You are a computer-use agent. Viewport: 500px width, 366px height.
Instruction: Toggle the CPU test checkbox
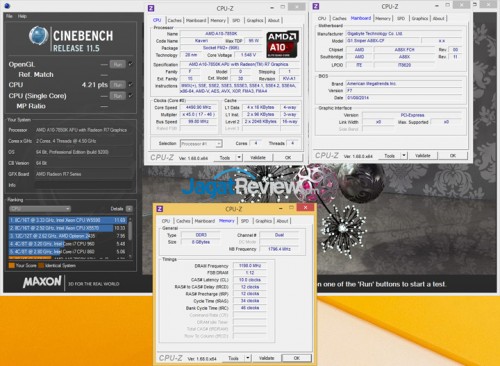(x=130, y=85)
